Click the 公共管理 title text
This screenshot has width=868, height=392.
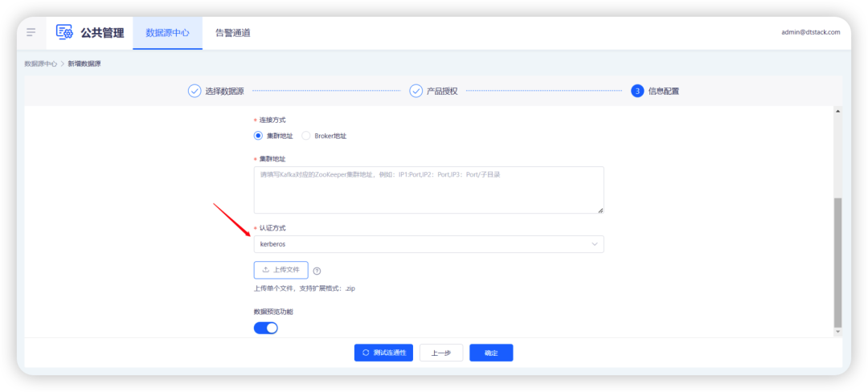click(x=102, y=33)
